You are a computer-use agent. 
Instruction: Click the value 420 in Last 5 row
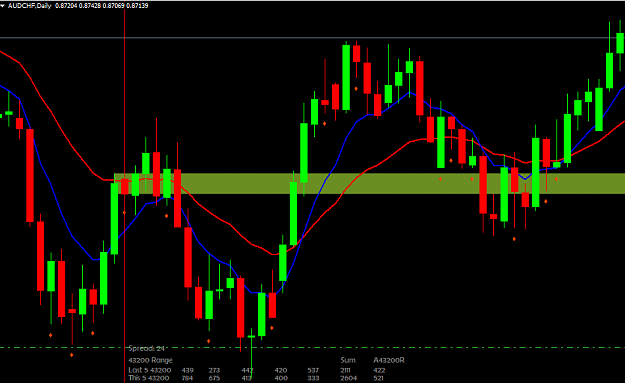pyautogui.click(x=281, y=370)
